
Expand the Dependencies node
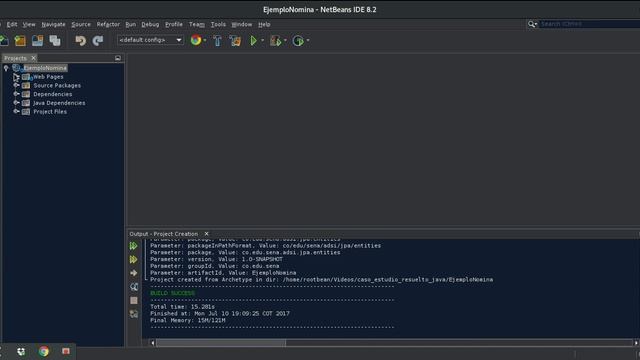pyautogui.click(x=16, y=94)
